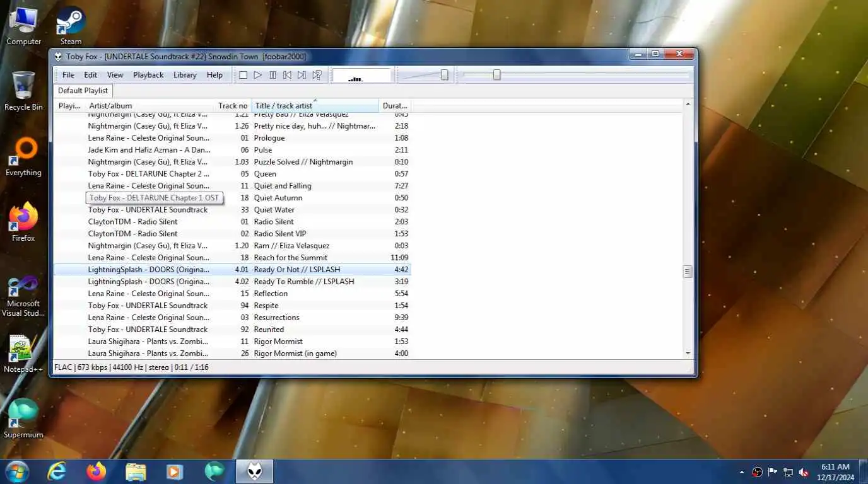Open the Steam desktop shortcut

coord(71,26)
